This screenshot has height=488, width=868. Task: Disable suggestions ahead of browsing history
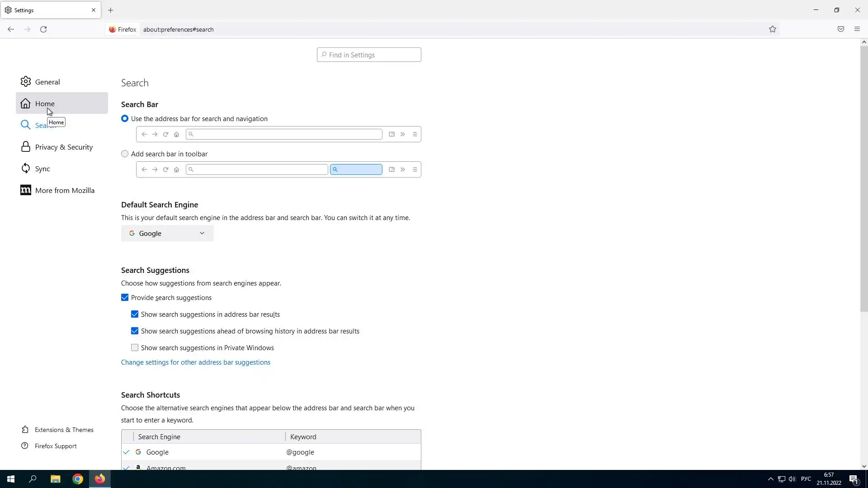coord(135,331)
